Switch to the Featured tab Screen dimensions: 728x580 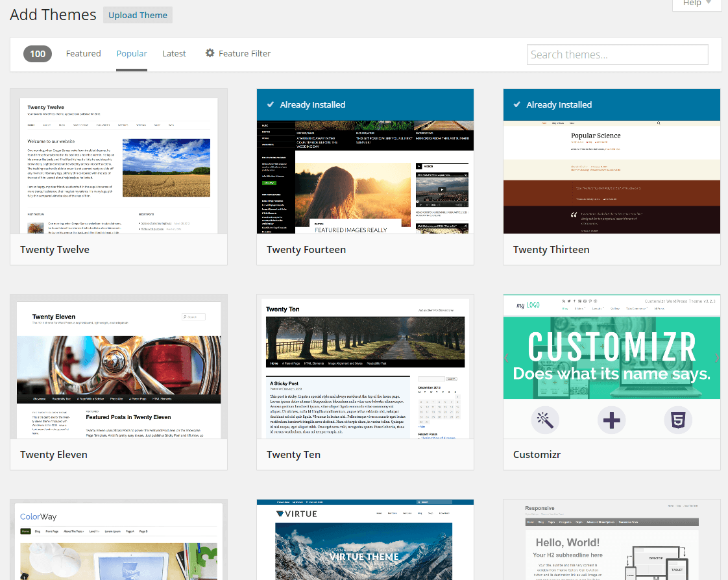[x=83, y=53]
